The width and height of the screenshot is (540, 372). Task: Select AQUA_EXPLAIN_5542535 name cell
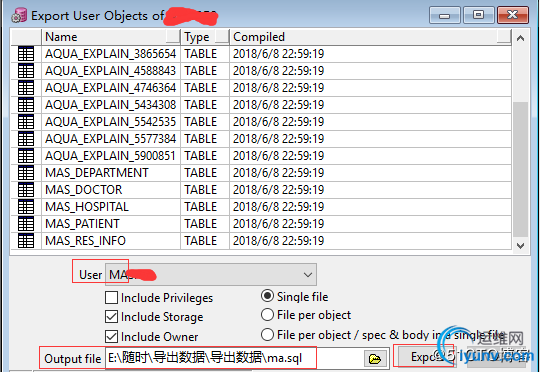(x=111, y=122)
